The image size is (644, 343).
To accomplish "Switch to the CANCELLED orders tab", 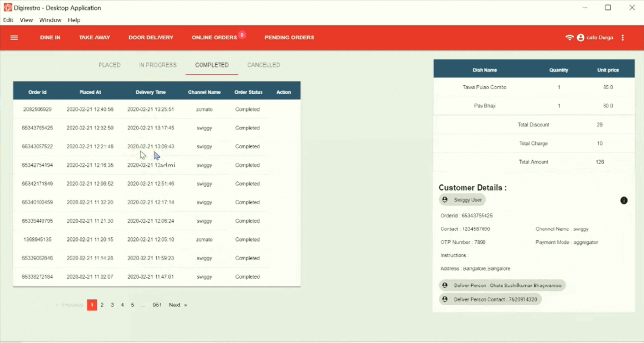I will point(263,64).
